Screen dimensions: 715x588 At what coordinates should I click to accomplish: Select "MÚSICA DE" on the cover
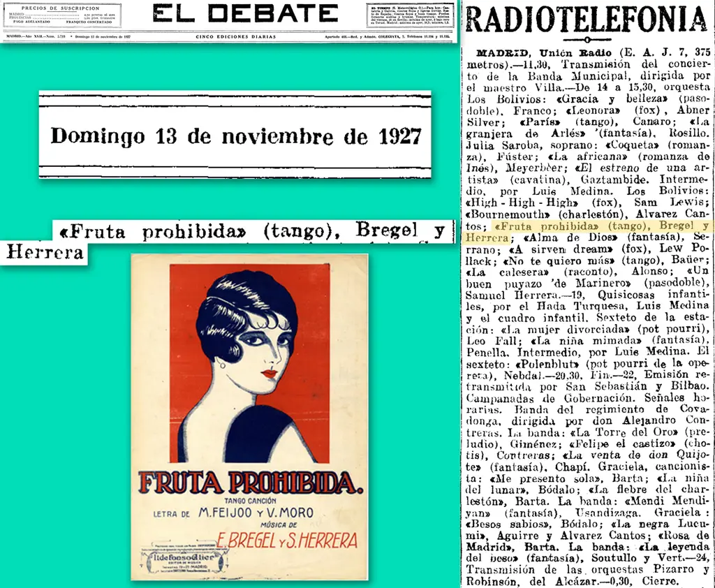tap(279, 525)
